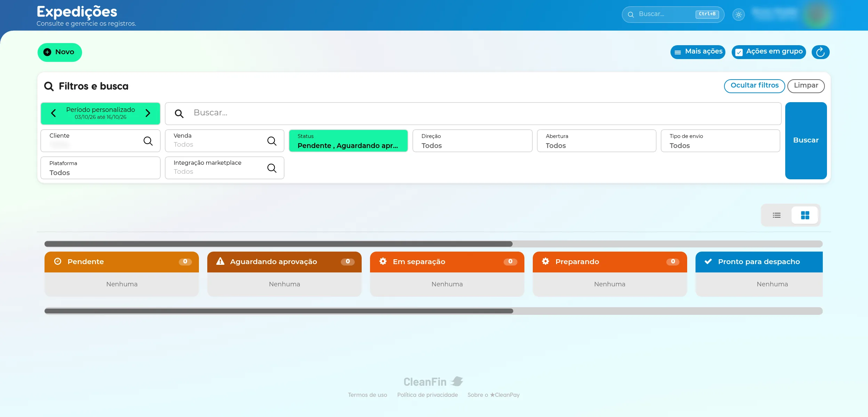Screen dimensions: 868x417
Task: Open Termos de uso link
Action: (x=368, y=395)
